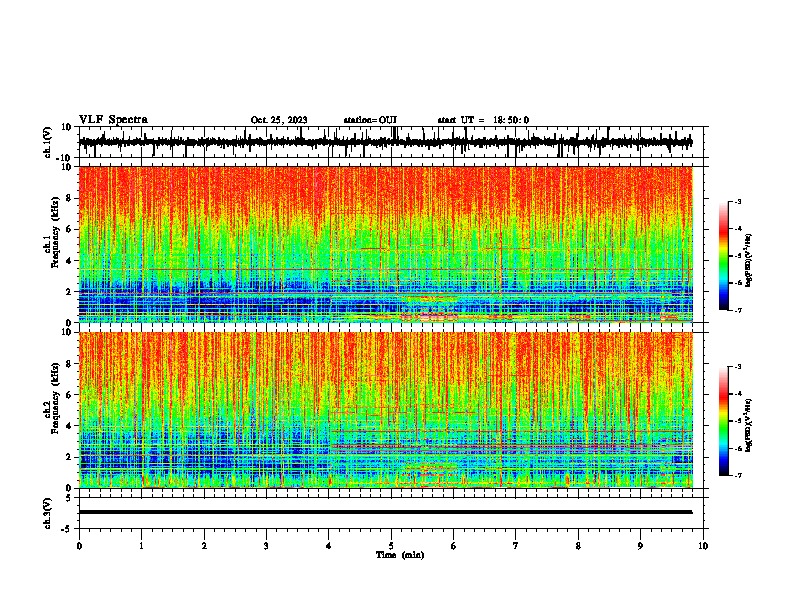
Task: Click the "2" kHz tick on ch.2 spectrogram
Action: (70, 457)
